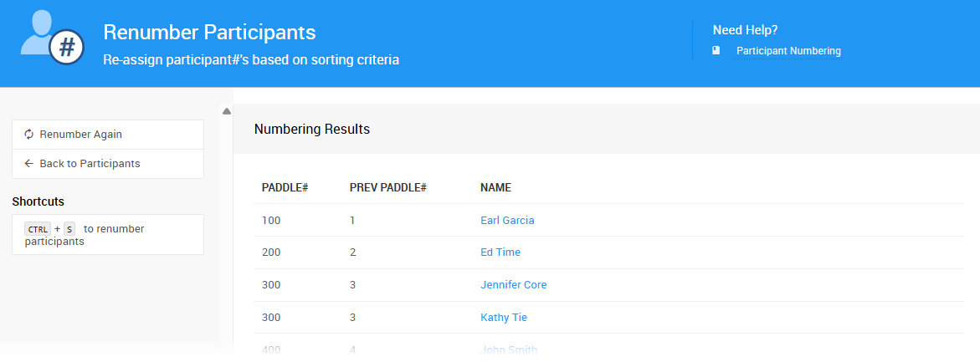Open participant Earl Garcia

click(x=507, y=221)
